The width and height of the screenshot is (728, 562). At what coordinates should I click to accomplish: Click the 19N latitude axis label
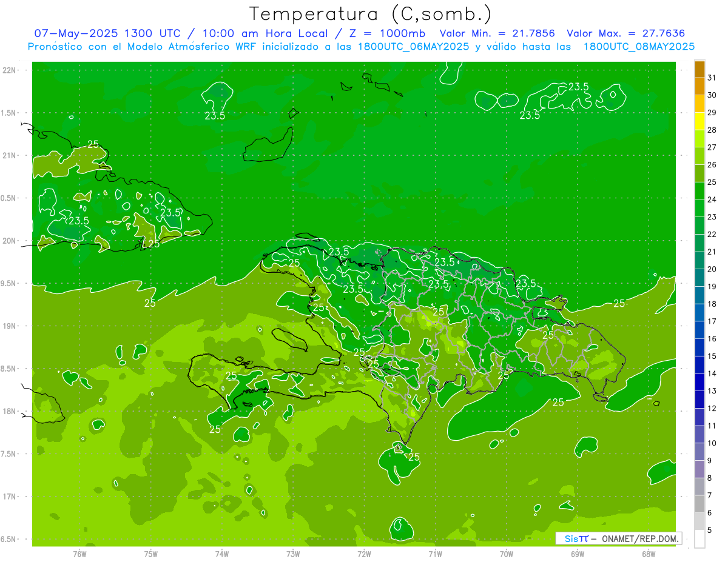coord(10,326)
